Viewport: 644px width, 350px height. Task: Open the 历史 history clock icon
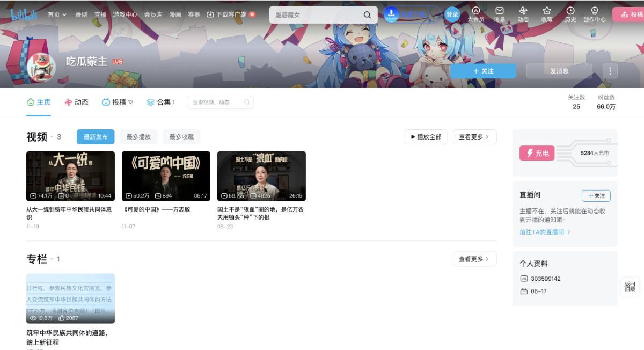click(570, 11)
